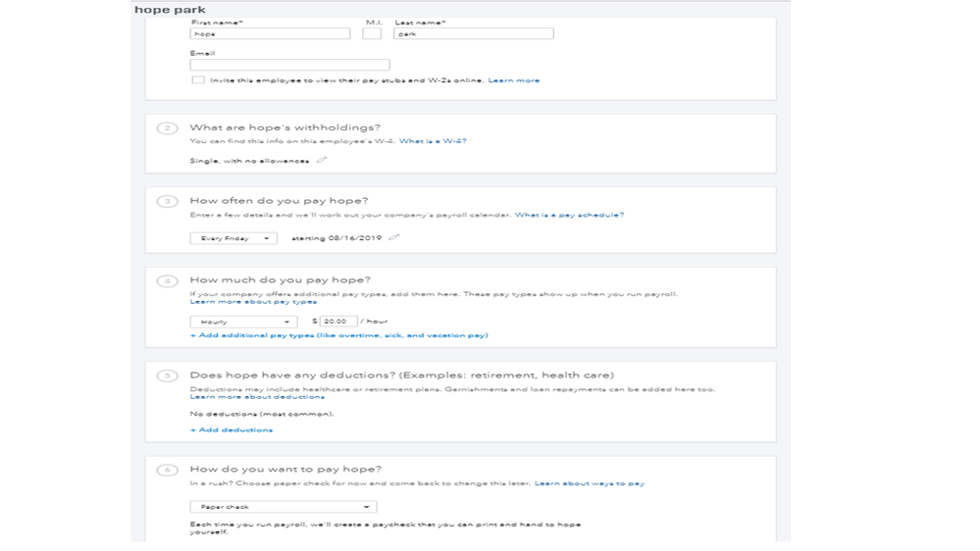Click the pencil icon to edit withholdings
980x551 pixels.
321,161
